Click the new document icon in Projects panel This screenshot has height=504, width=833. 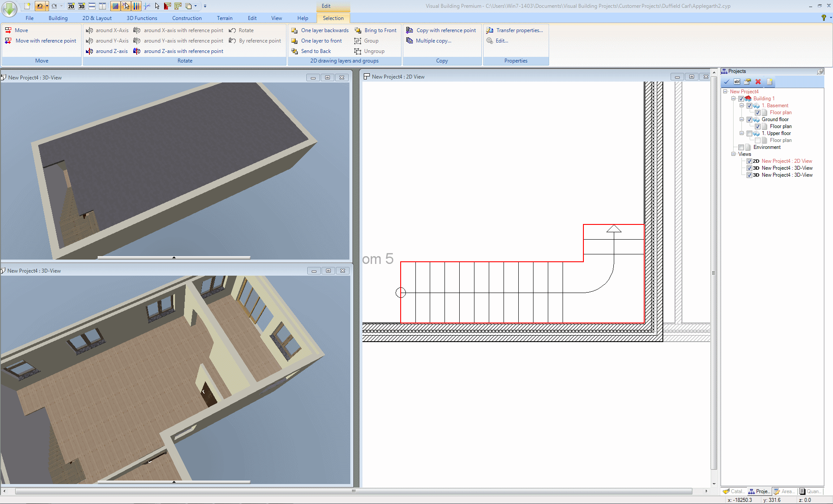click(x=769, y=82)
